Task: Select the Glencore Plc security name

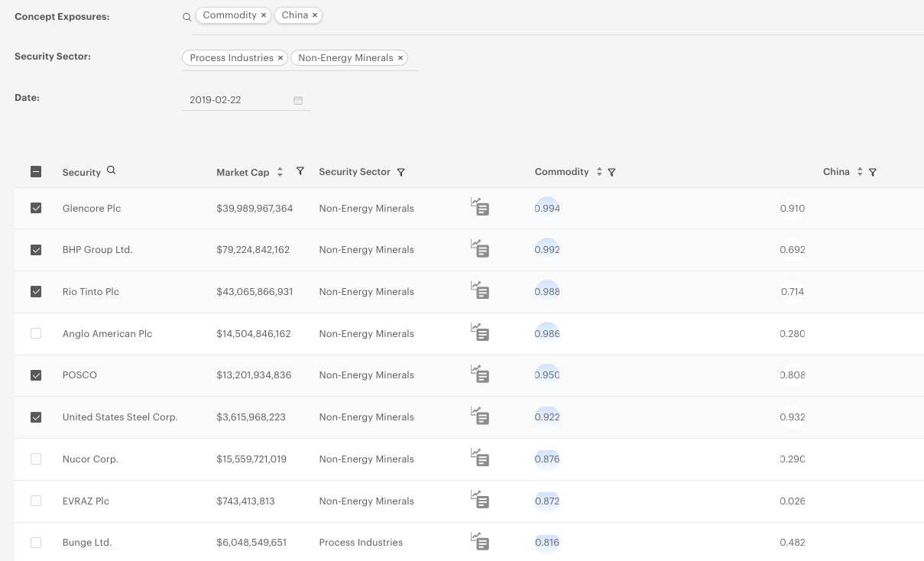Action: click(92, 208)
